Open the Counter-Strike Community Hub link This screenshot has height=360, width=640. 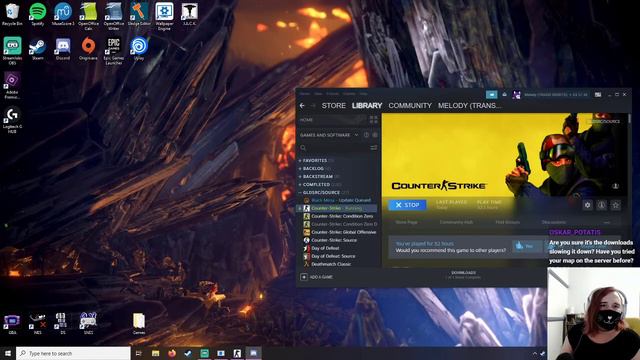pos(456,222)
